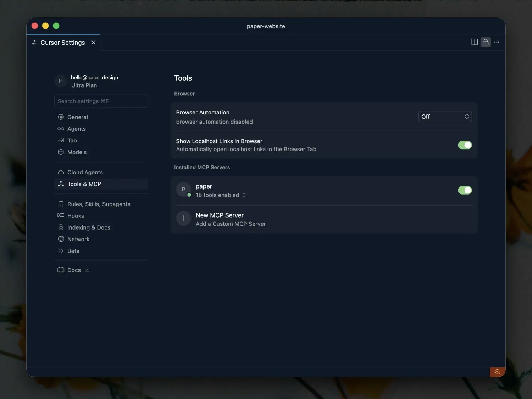The height and width of the screenshot is (399, 532).
Task: Select the Hooks sidebar icon
Action: [x=61, y=216]
